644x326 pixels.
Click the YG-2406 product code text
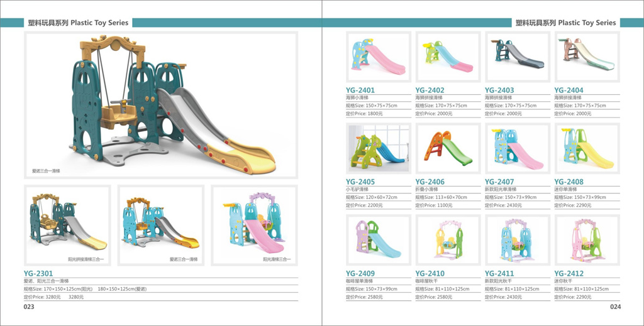coord(430,182)
